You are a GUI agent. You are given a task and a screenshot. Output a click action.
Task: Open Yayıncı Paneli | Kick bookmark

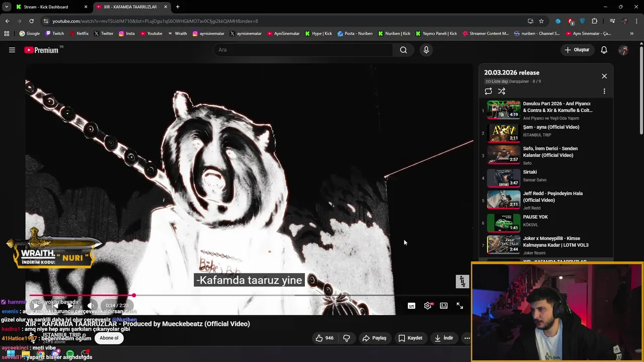pyautogui.click(x=436, y=34)
